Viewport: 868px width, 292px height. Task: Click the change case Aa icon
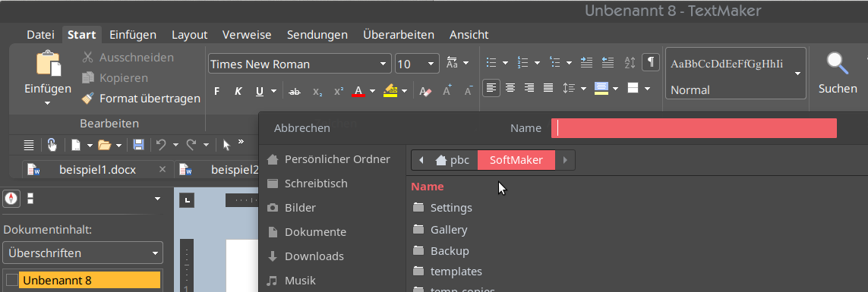click(452, 63)
